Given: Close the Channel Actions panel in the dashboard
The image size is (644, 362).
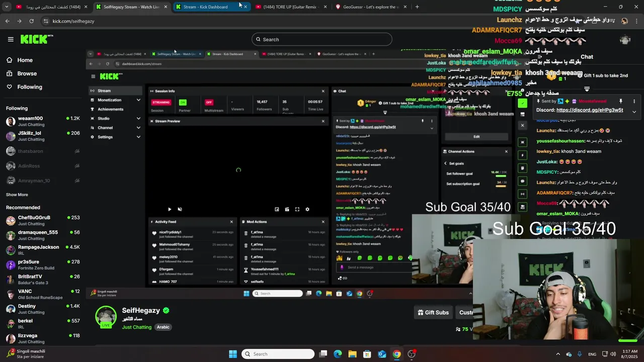Looking at the screenshot, I should (x=506, y=151).
